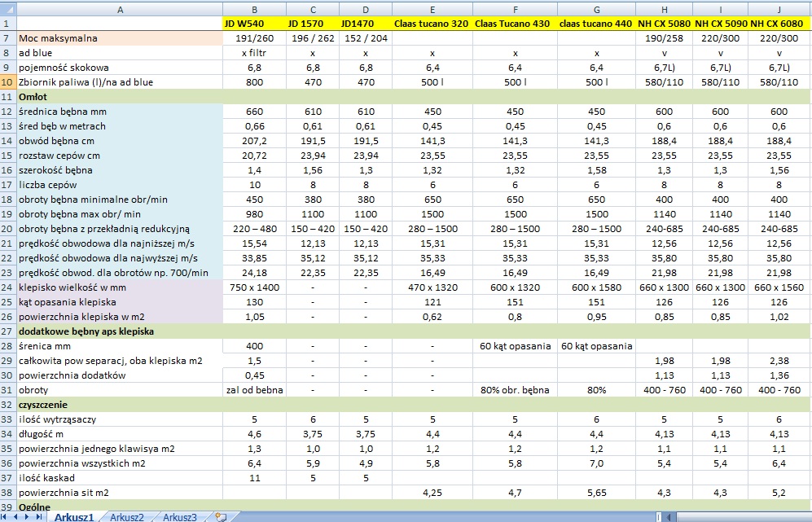Click the 'x filtr' ad blue cell
The width and height of the screenshot is (812, 522).
[x=254, y=53]
